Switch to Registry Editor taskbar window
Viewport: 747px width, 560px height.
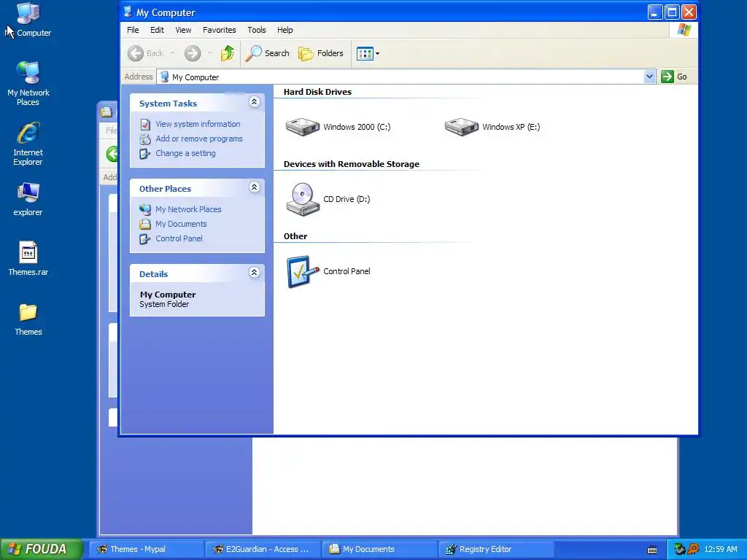496,549
